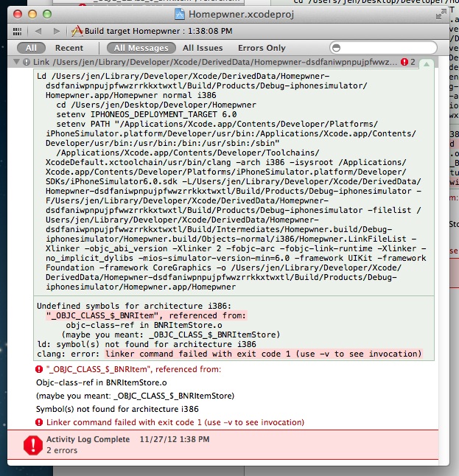Click Homepwner.xcodeproj window title

pyautogui.click(x=241, y=14)
